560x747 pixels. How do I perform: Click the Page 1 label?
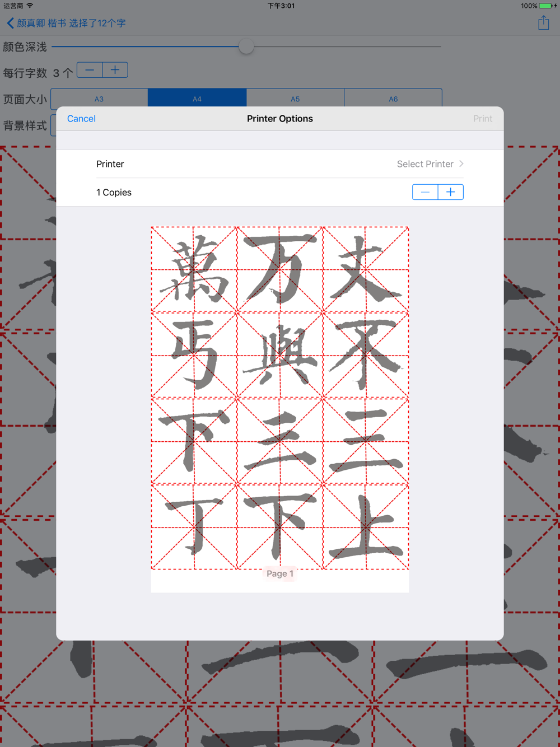[x=280, y=573]
